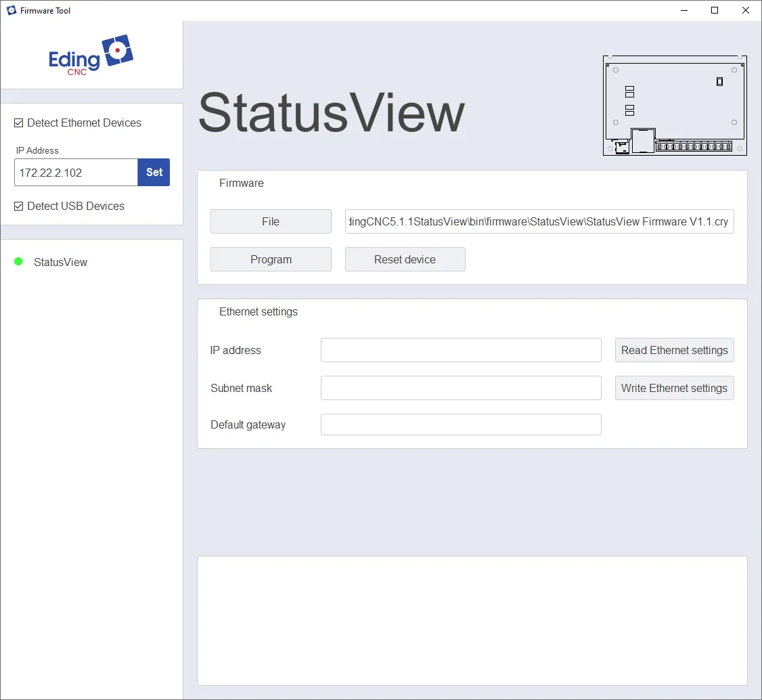The image size is (762, 700).
Task: Toggle Detect Ethernet Devices checkbox
Action: pos(18,123)
